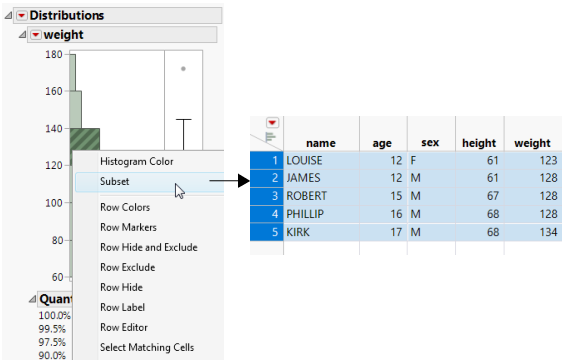This screenshot has width=565, height=361.
Task: Collapse the weight outline disclosure triangle
Action: tap(22, 35)
